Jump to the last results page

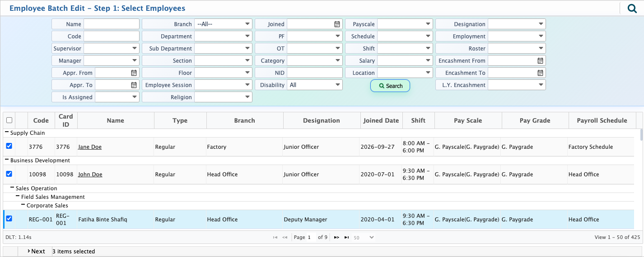pos(346,237)
